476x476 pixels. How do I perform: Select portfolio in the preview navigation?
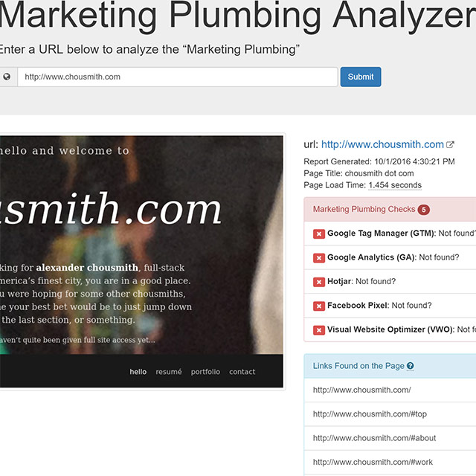pos(205,372)
